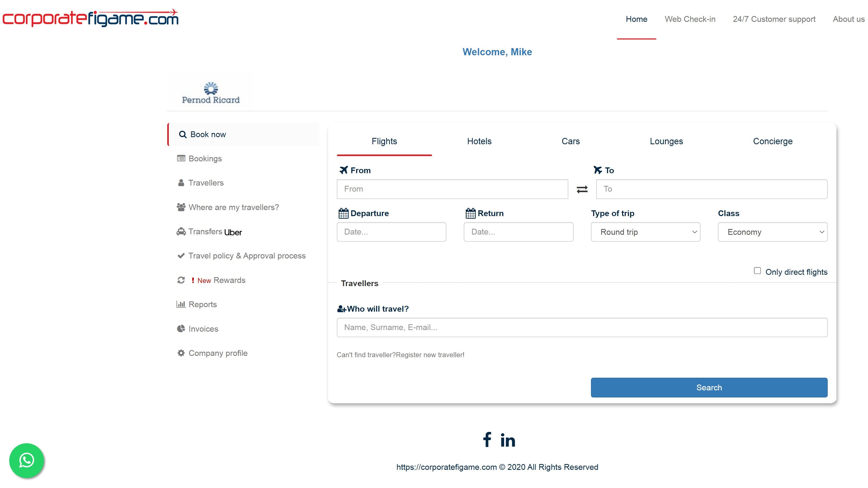Image resolution: width=868 pixels, height=488 pixels.
Task: Open Web Check-in menu item
Action: pyautogui.click(x=690, y=19)
